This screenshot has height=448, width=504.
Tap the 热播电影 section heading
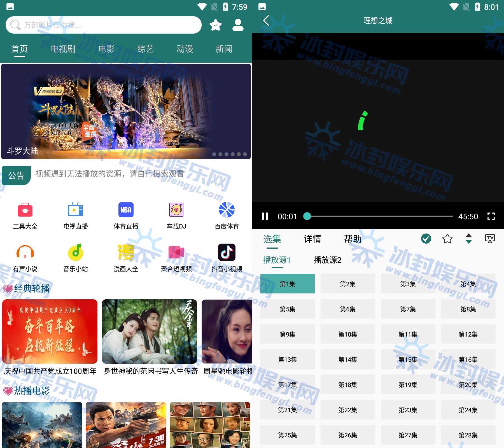(x=32, y=391)
